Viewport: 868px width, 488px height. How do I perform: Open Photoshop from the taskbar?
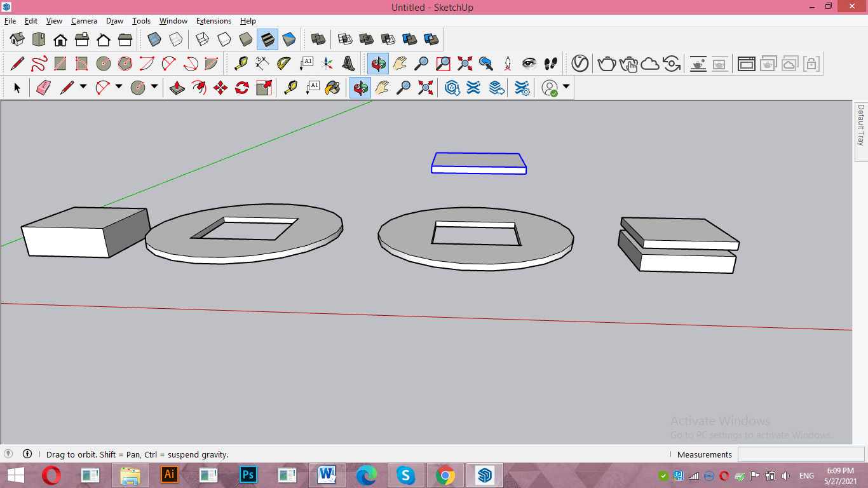pyautogui.click(x=248, y=475)
